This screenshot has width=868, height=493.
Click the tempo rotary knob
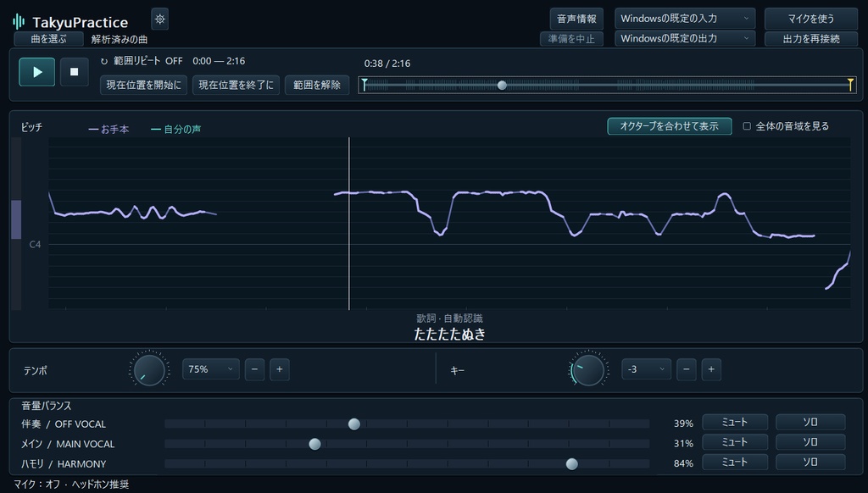click(149, 369)
